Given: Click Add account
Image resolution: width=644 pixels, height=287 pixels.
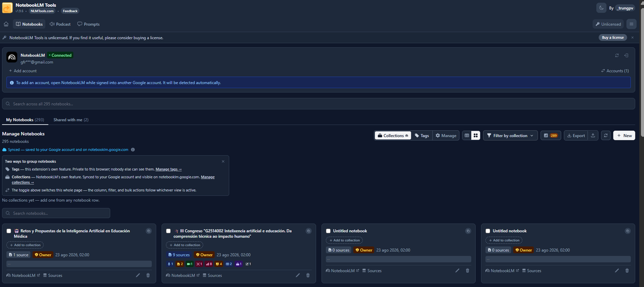Looking at the screenshot, I should (23, 71).
